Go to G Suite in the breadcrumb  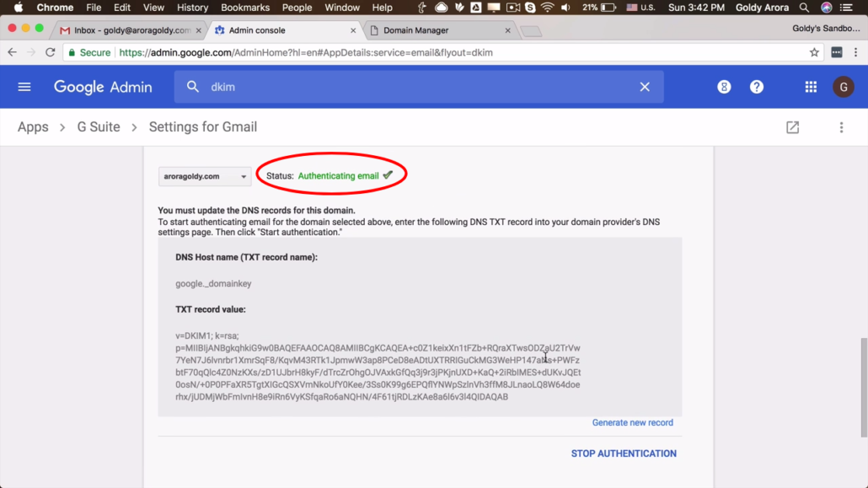[x=99, y=127]
